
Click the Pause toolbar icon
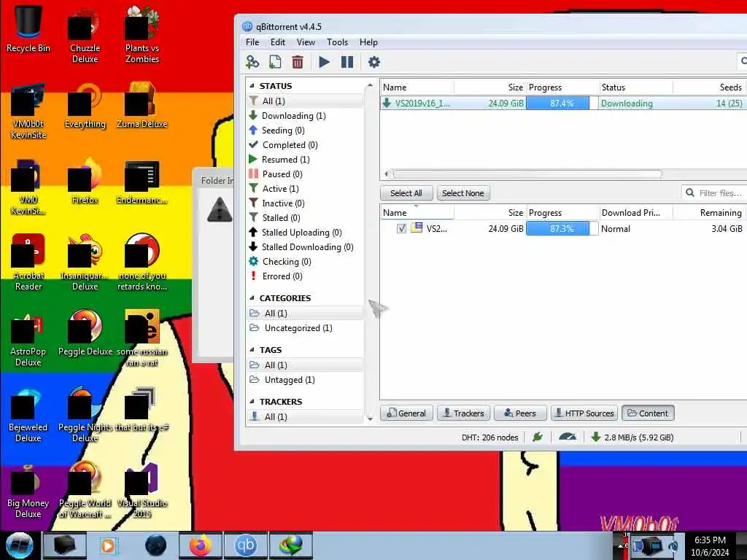pos(347,62)
